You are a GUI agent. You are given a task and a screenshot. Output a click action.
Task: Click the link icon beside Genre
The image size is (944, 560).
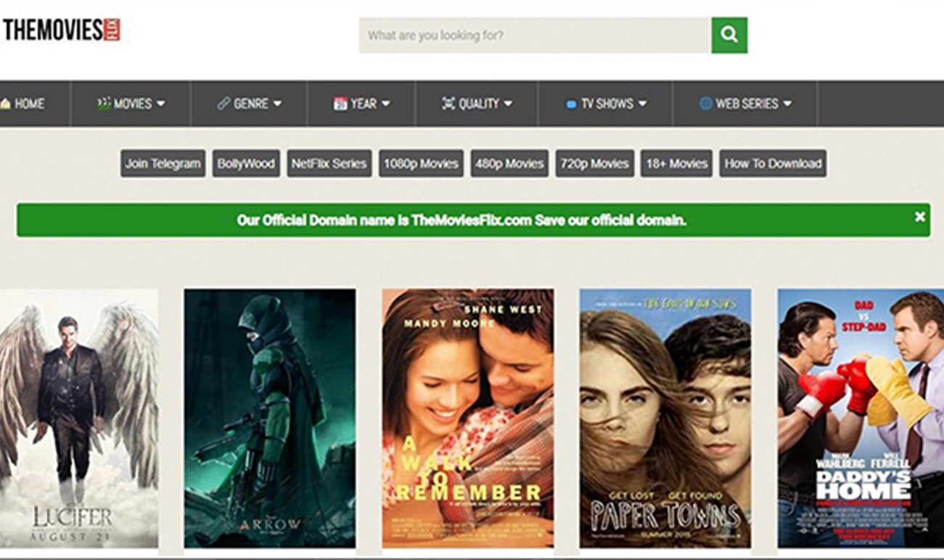223,104
